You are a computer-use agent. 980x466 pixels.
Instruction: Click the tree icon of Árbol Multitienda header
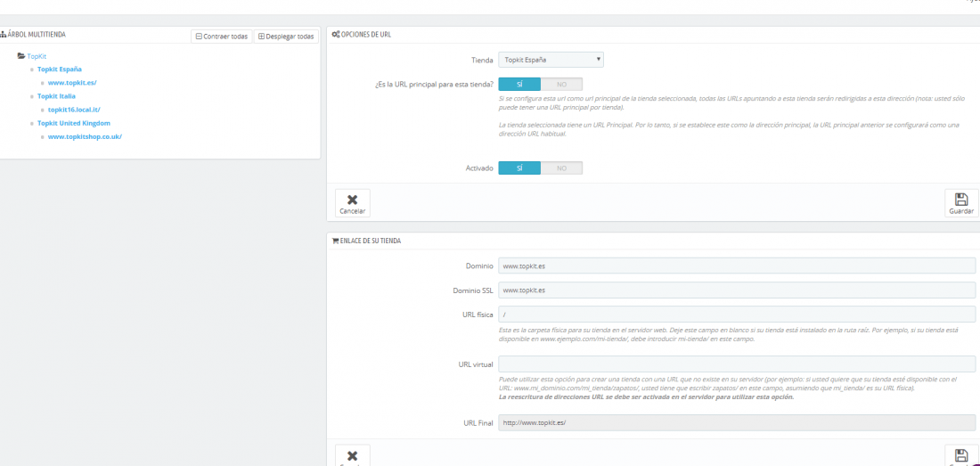4,35
